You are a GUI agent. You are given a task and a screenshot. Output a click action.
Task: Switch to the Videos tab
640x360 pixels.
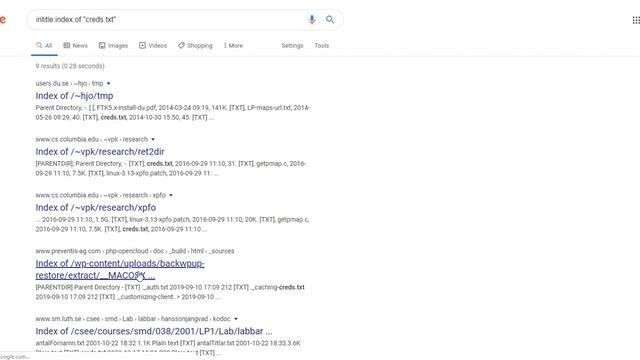[153, 45]
